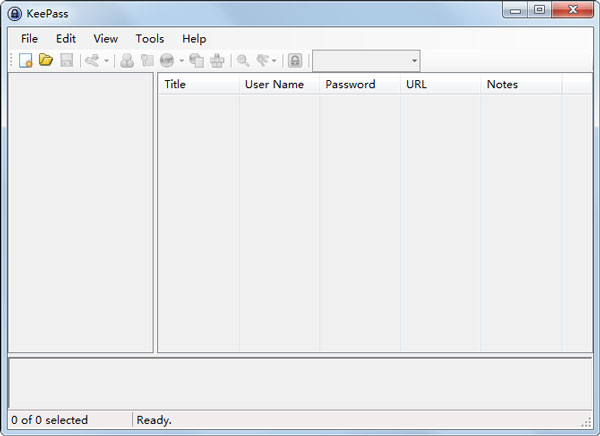Viewport: 600px width, 436px height.
Task: Sort by the Notes column header
Action: 521,84
